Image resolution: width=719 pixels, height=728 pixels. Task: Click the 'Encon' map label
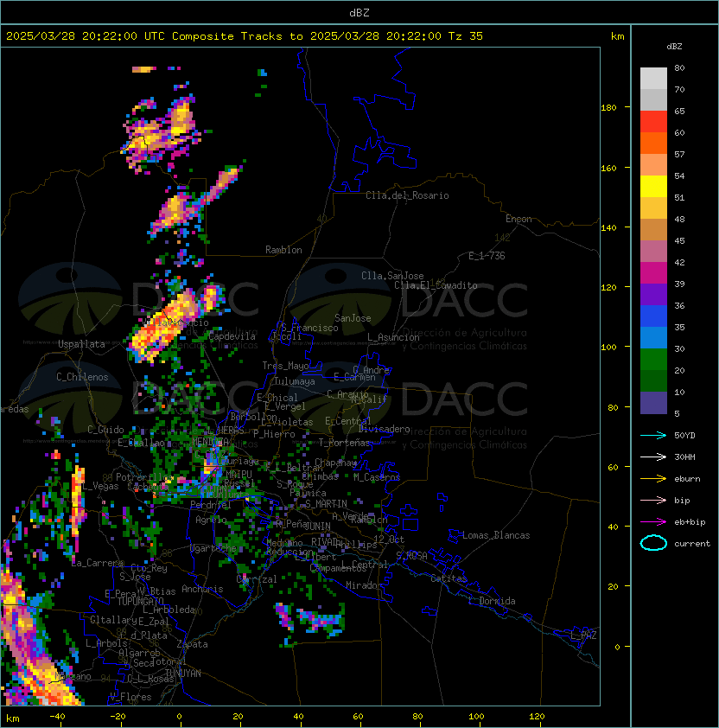(x=519, y=219)
